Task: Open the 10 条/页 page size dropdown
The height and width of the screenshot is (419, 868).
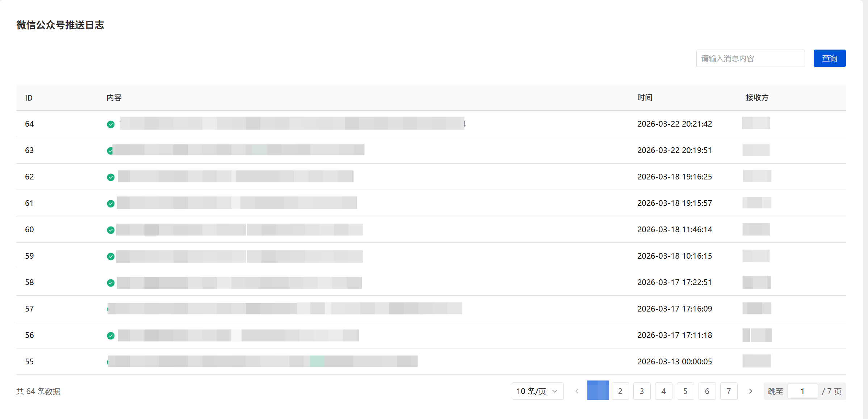Action: (x=537, y=391)
